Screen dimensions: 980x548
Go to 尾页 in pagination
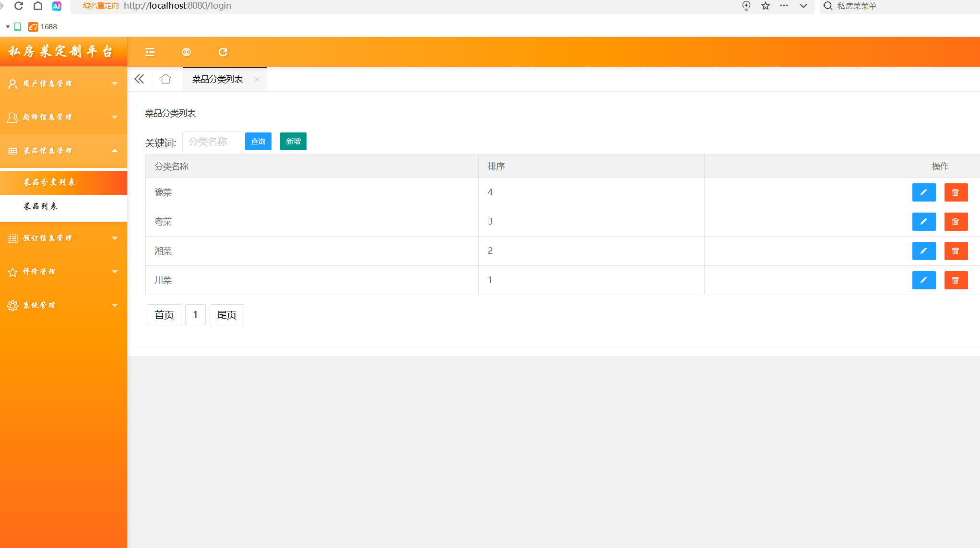[226, 315]
